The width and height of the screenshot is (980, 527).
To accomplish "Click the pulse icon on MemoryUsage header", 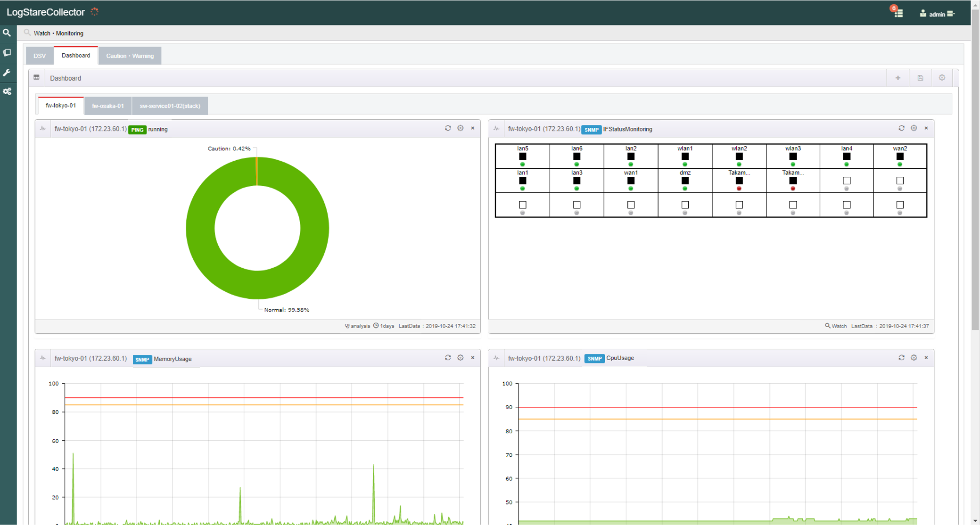I will (x=43, y=358).
